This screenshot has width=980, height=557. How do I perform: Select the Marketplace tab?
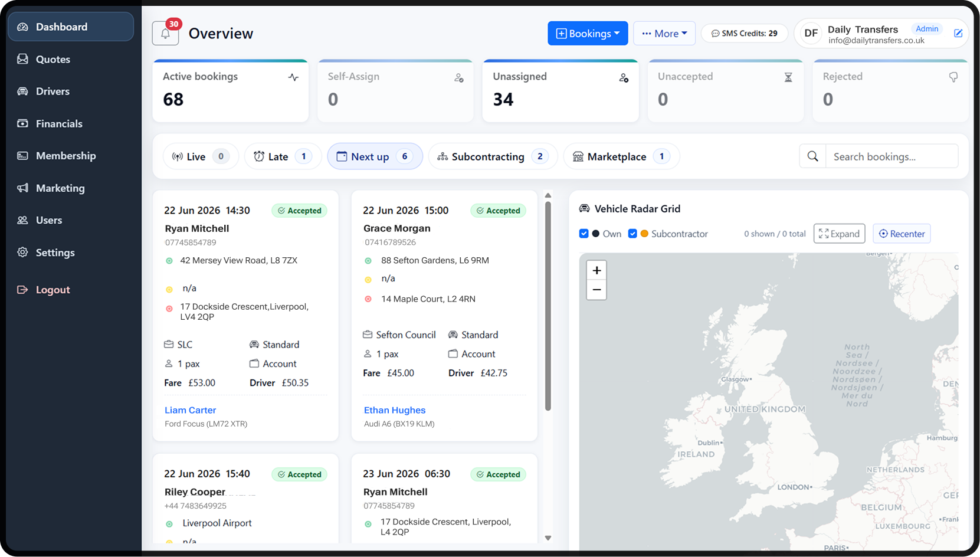pos(621,156)
